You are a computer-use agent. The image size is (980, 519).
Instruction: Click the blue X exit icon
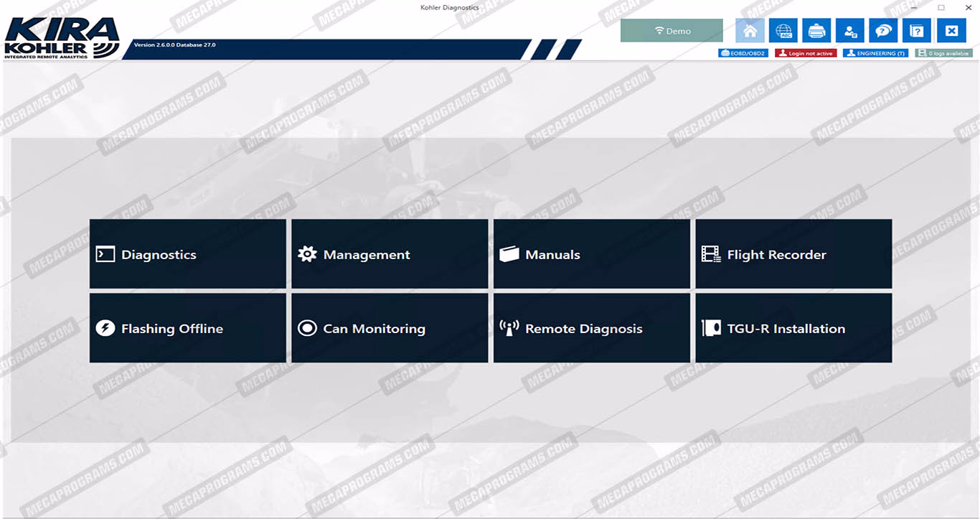click(x=951, y=31)
